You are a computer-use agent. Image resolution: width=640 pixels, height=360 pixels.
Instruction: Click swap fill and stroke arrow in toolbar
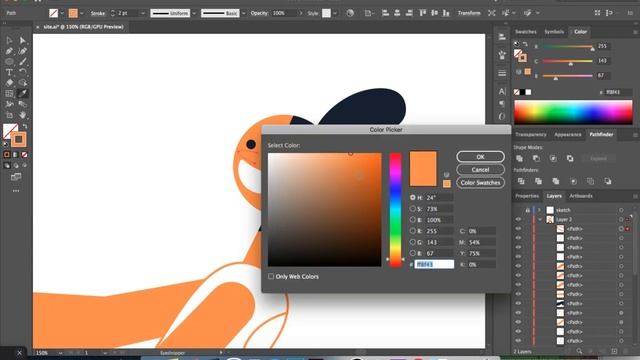click(x=25, y=126)
